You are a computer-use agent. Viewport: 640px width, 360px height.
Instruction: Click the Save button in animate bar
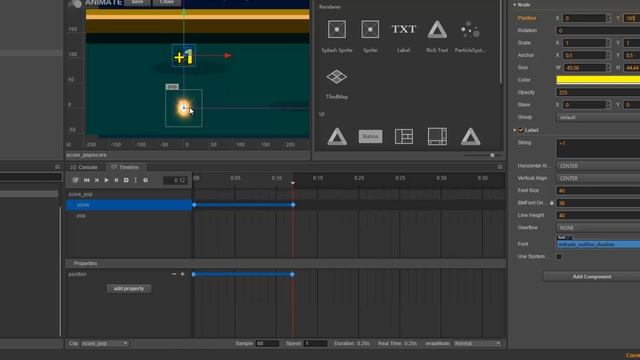[137, 2]
